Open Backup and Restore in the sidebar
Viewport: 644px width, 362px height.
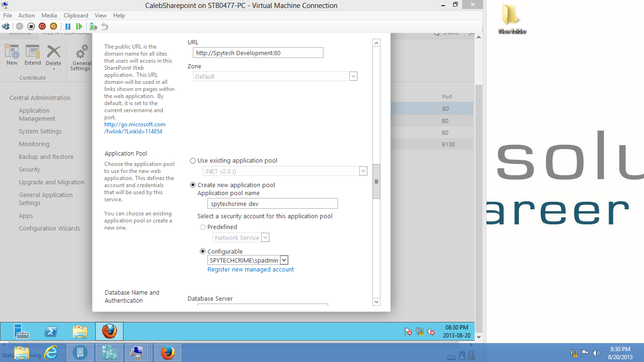[x=46, y=157]
